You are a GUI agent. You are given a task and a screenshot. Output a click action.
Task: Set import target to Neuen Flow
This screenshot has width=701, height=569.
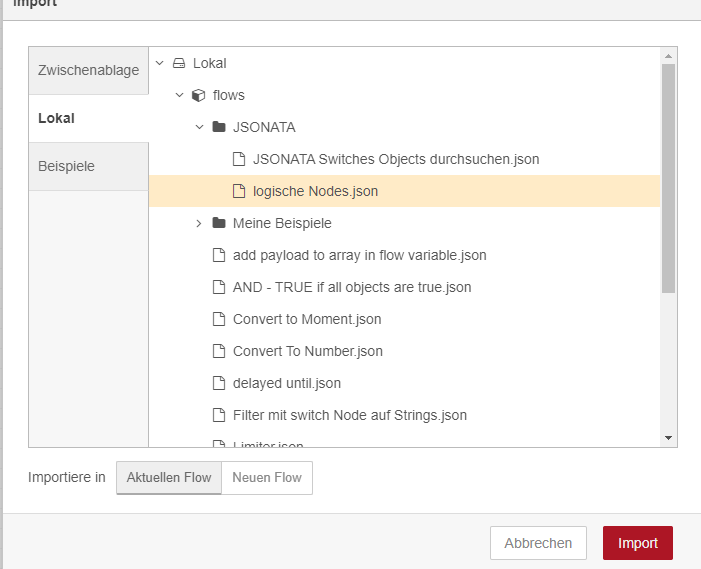(x=267, y=477)
